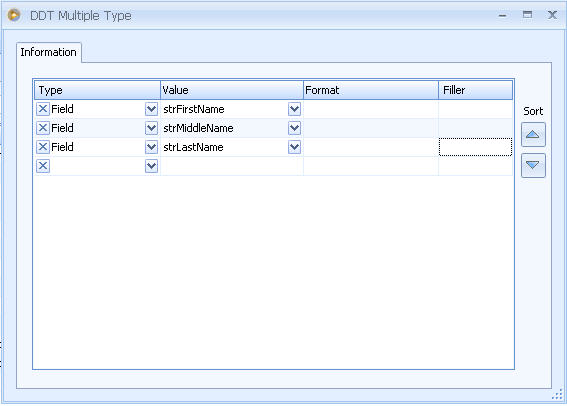Click the Format column header
The width and height of the screenshot is (567, 406).
(371, 90)
